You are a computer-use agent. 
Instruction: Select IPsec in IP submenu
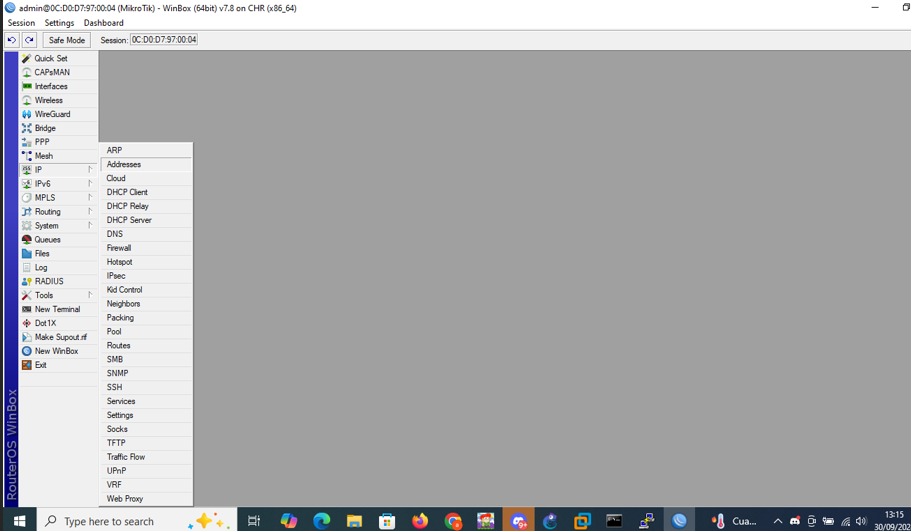[146, 275]
